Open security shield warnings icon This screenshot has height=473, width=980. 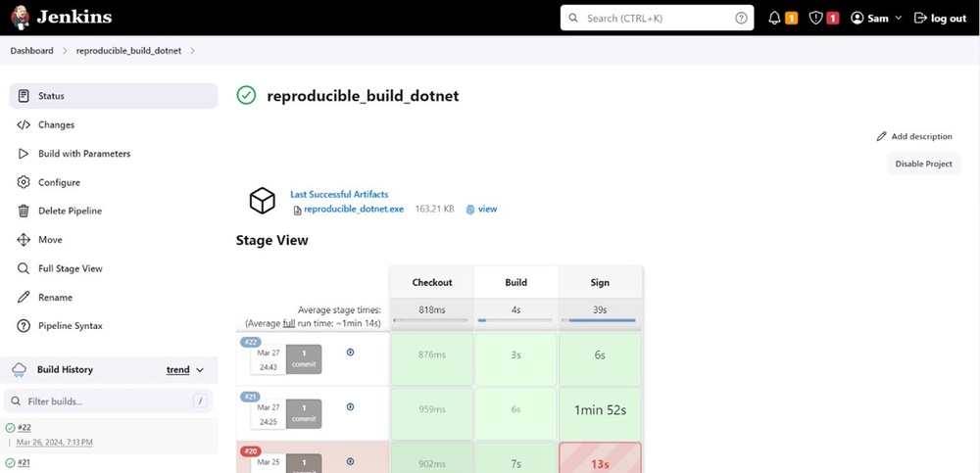(x=815, y=19)
